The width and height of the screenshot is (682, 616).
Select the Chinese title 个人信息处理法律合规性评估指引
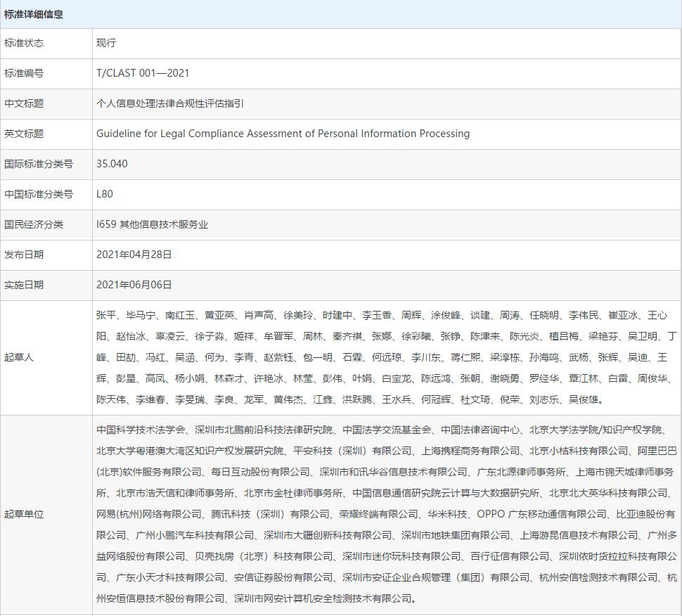point(170,103)
